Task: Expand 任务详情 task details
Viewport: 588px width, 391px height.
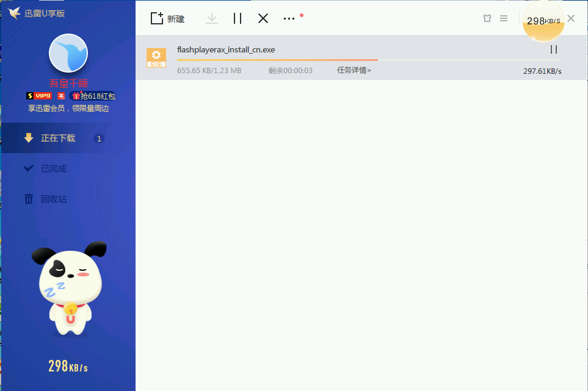Action: 354,70
